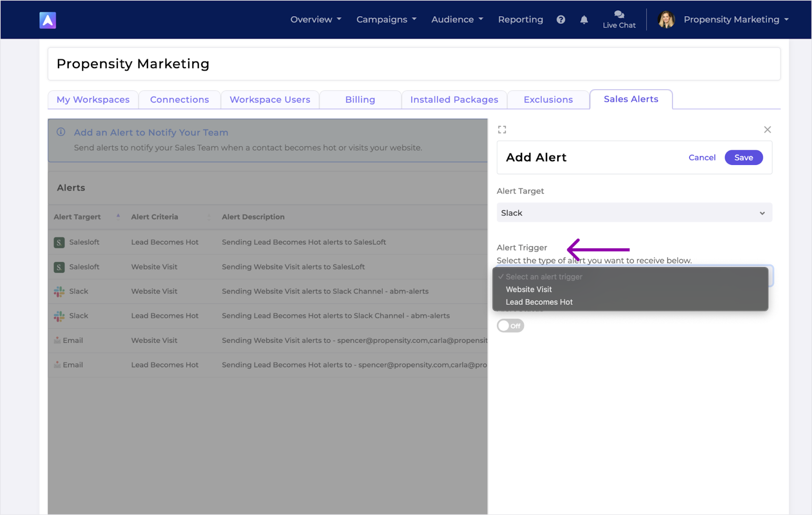Expand the Add Alert panel to fullscreen
This screenshot has height=515, width=812.
(x=502, y=130)
